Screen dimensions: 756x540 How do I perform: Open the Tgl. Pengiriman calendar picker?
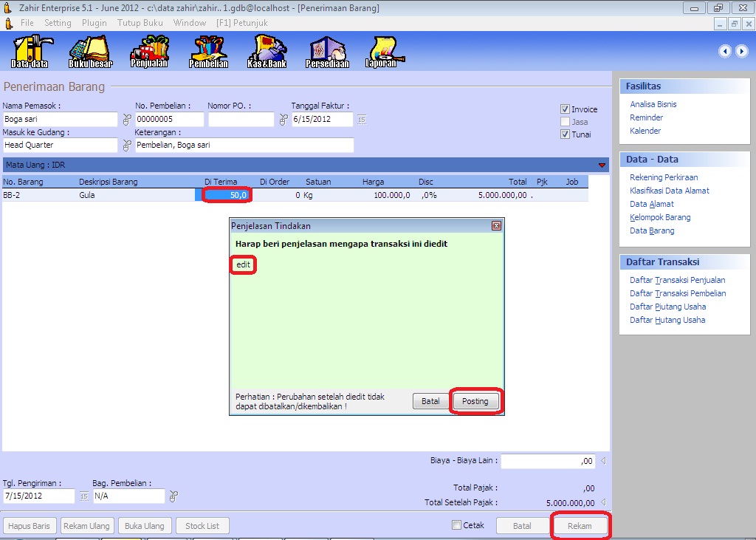pyautogui.click(x=83, y=496)
